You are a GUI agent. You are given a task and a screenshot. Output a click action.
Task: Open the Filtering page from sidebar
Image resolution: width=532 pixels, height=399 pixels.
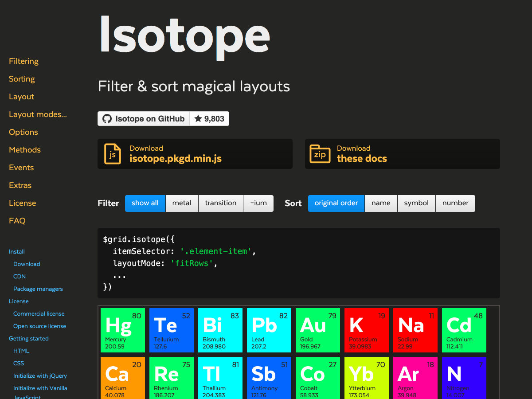(x=23, y=61)
